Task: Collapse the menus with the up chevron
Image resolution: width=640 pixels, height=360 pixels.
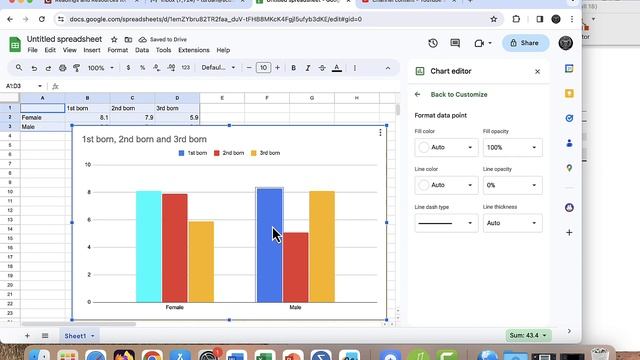Action: (x=388, y=68)
